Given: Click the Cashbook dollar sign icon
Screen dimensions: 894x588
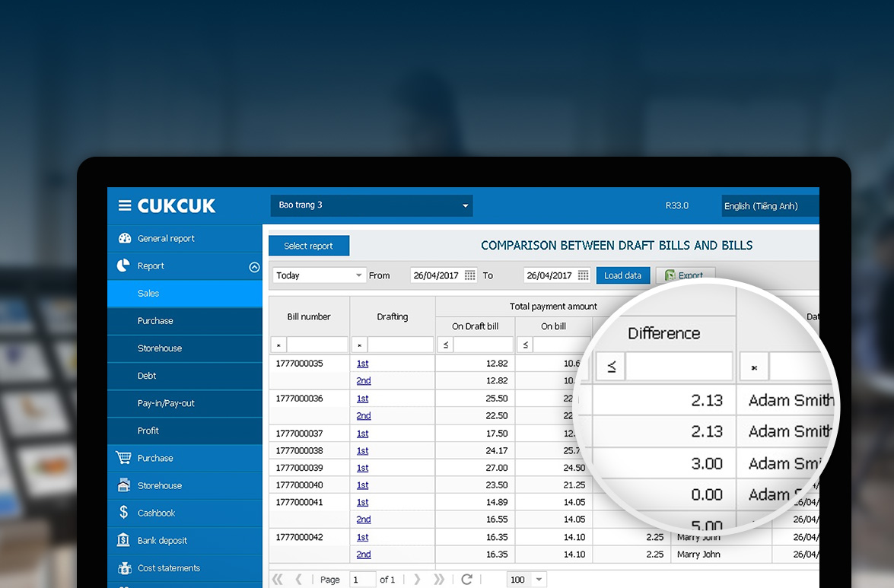Looking at the screenshot, I should pos(124,512).
